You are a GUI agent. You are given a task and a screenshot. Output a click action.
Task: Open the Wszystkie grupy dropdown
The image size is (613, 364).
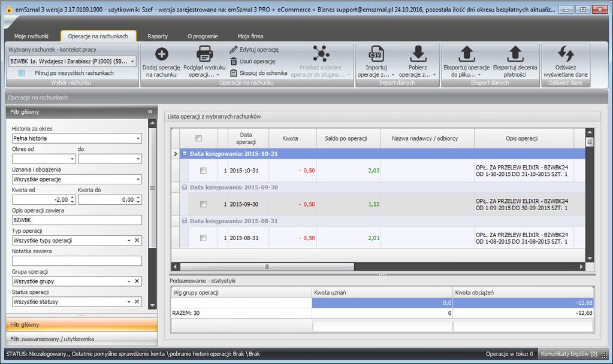129,281
